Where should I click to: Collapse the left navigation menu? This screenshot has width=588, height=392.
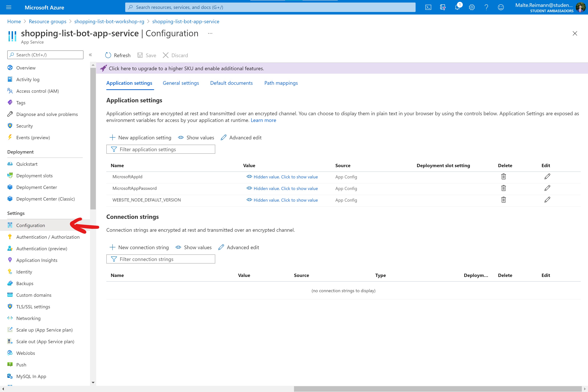point(91,55)
